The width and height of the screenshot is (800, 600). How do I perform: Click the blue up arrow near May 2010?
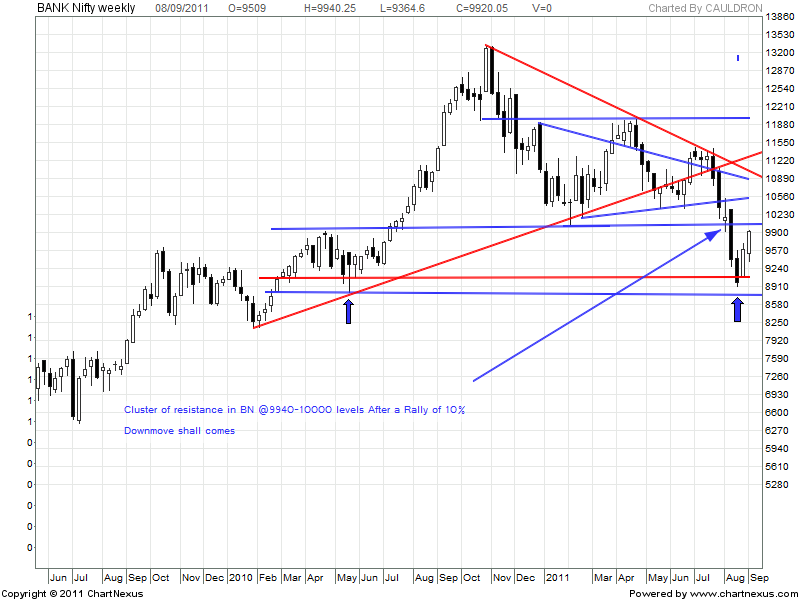348,311
